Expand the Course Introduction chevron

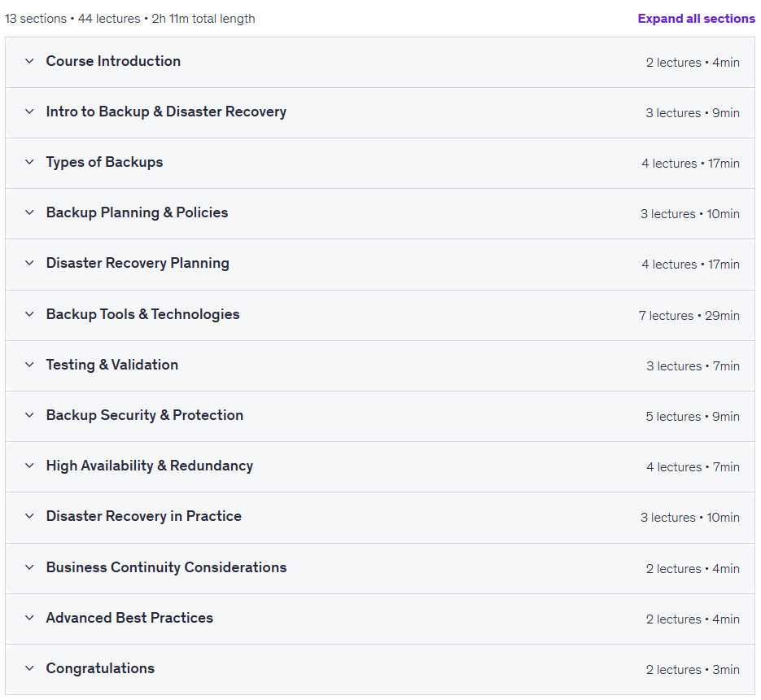click(x=29, y=61)
